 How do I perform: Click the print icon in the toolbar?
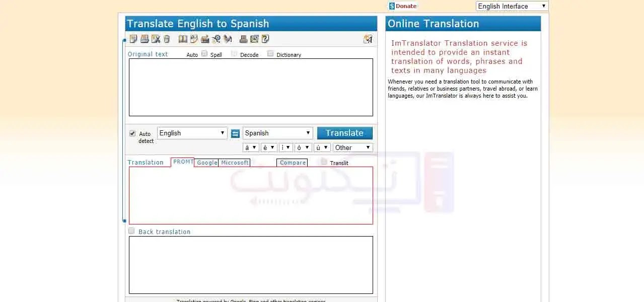click(x=243, y=39)
